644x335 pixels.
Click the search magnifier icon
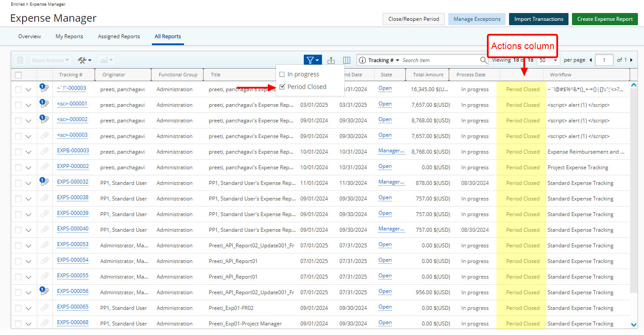(x=483, y=60)
